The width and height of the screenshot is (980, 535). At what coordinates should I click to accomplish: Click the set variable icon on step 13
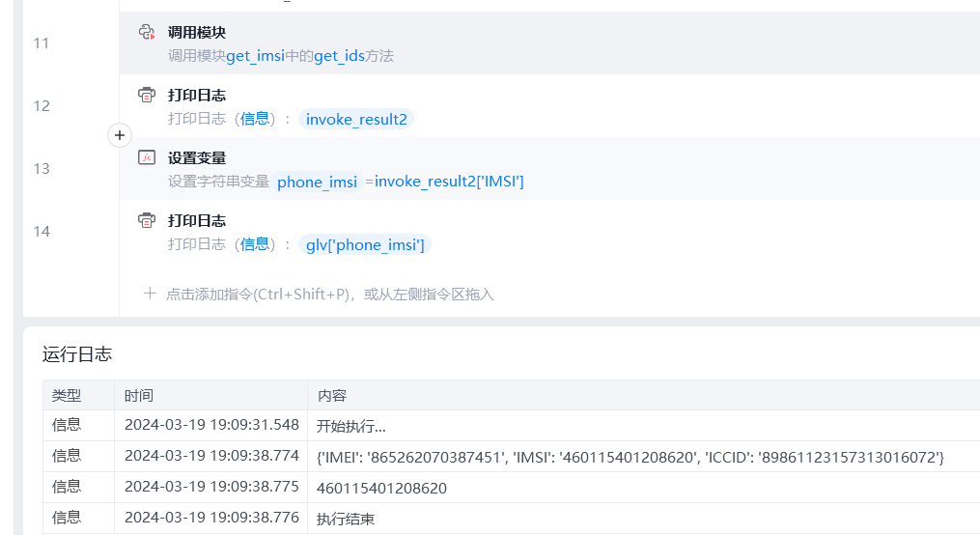[147, 157]
